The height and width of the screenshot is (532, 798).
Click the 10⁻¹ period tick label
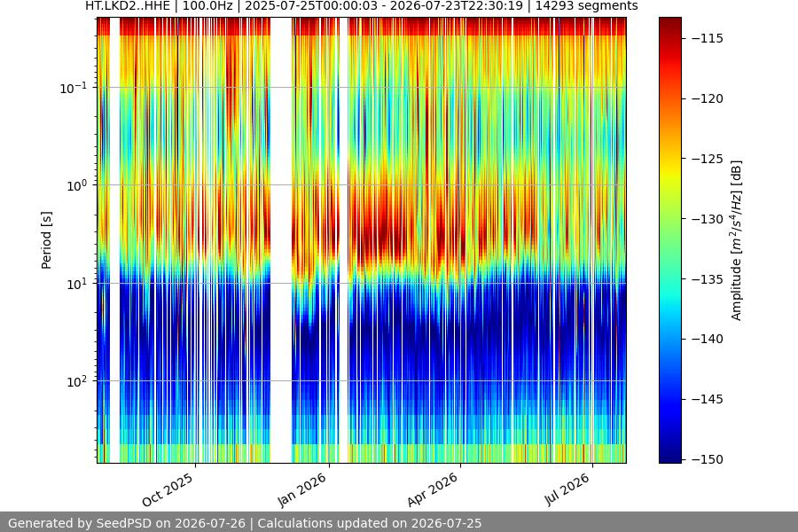click(x=73, y=88)
